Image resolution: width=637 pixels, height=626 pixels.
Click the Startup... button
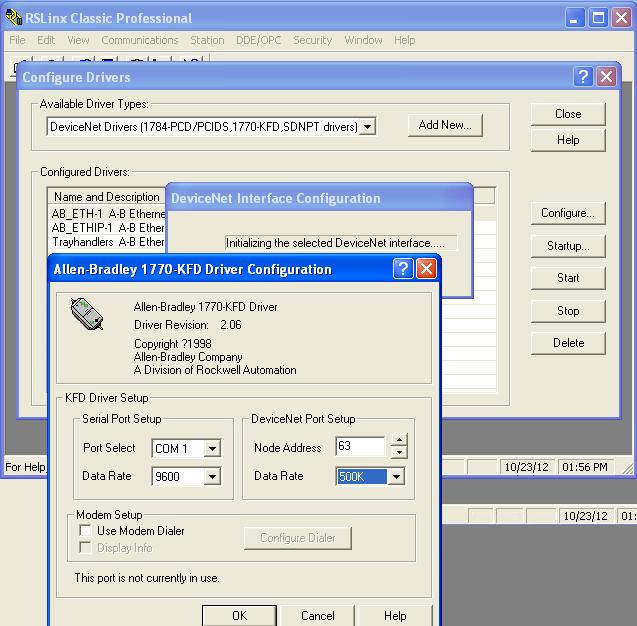pyautogui.click(x=568, y=246)
